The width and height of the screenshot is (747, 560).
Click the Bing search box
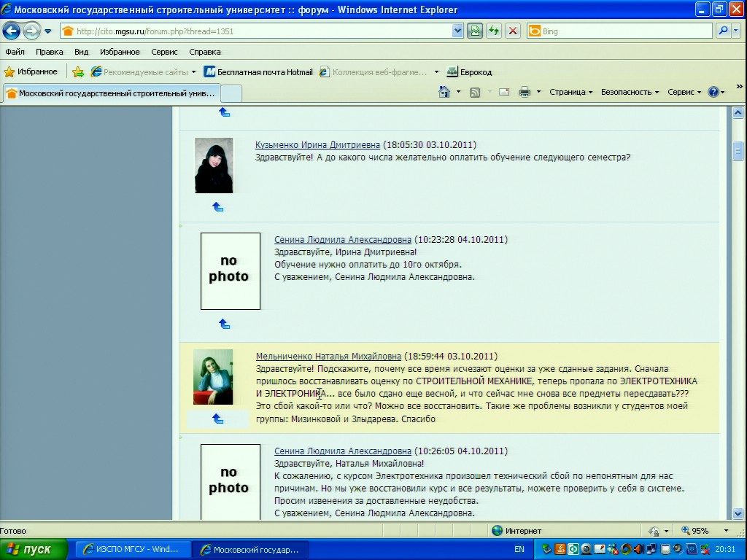pyautogui.click(x=619, y=31)
